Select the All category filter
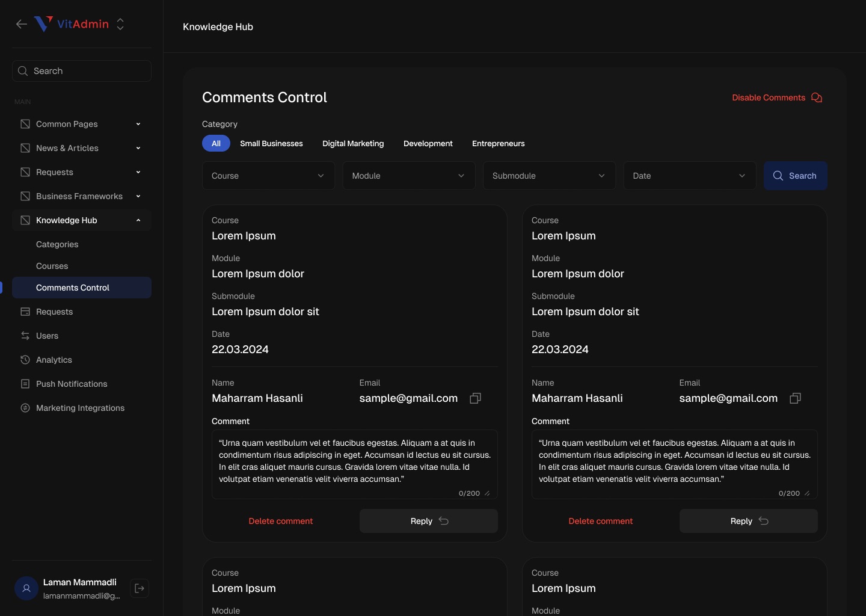The width and height of the screenshot is (866, 616). pyautogui.click(x=216, y=143)
